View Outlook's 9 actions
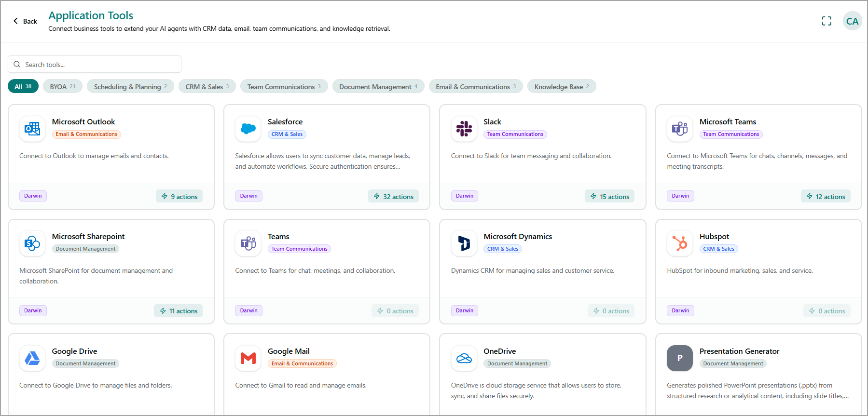Screen dimensions: 868x416 pos(179,196)
